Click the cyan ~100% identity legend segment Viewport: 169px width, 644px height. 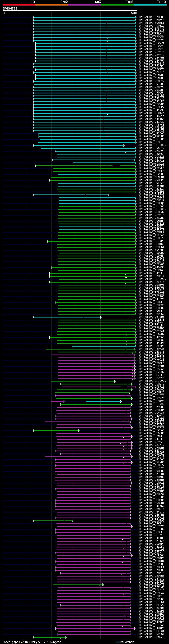point(150,5)
